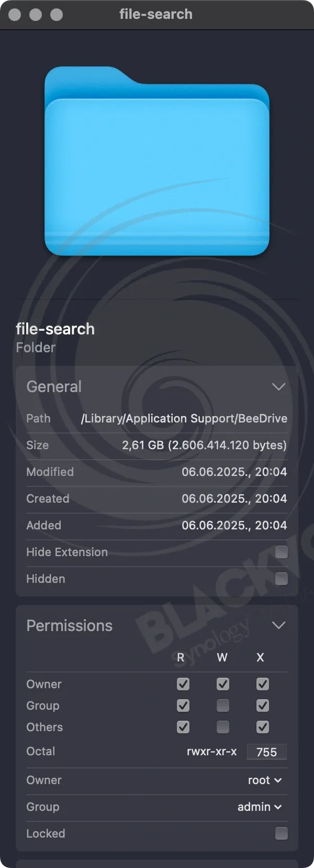This screenshot has height=868, width=314.
Task: Open the Group admin dropdown
Action: point(260,807)
